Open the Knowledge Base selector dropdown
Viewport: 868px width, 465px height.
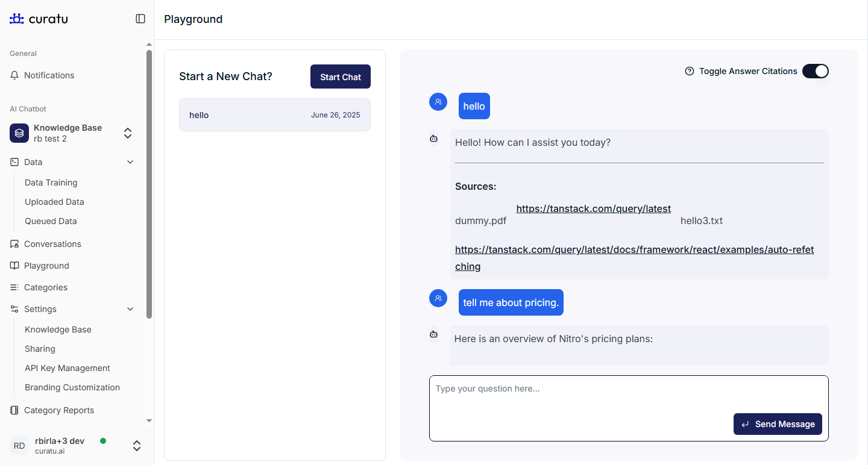128,133
